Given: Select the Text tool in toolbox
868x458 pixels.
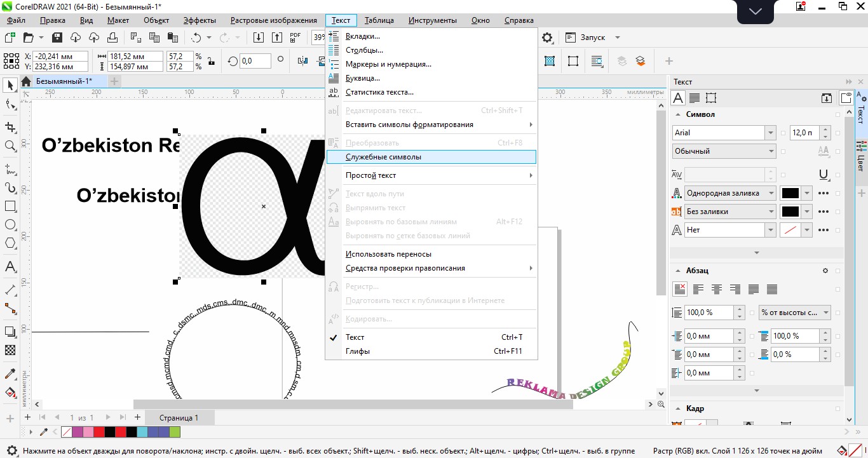Looking at the screenshot, I should pyautogui.click(x=10, y=267).
